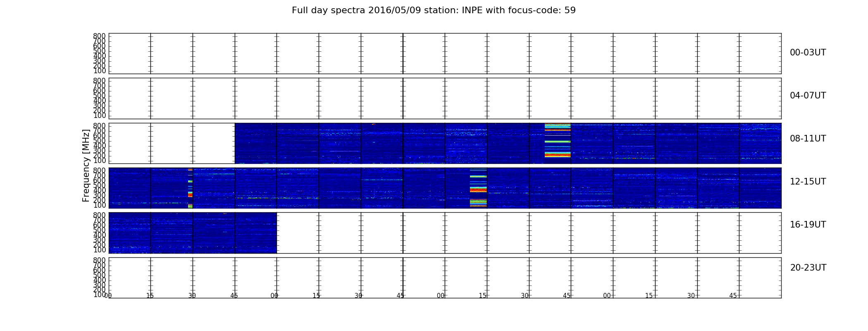Click the "Frequency [MHz]" axis label
This screenshot has width=868, height=331.
coord(86,165)
